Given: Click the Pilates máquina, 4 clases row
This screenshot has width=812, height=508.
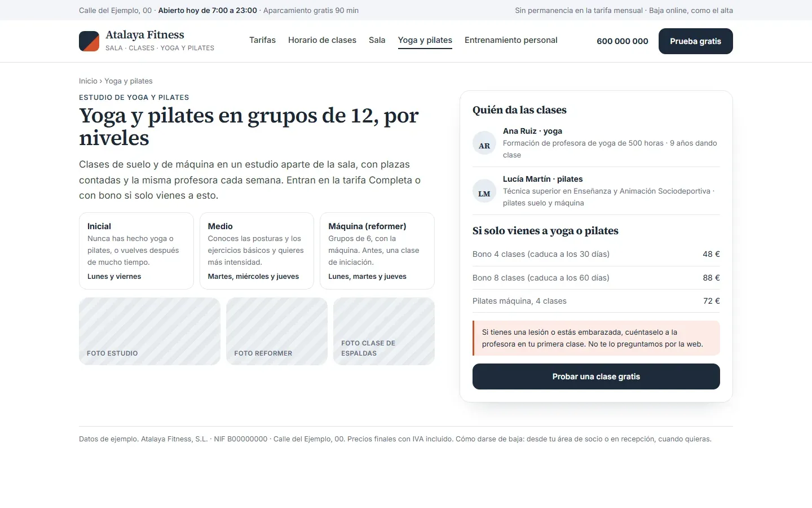Looking at the screenshot, I should click(x=596, y=301).
